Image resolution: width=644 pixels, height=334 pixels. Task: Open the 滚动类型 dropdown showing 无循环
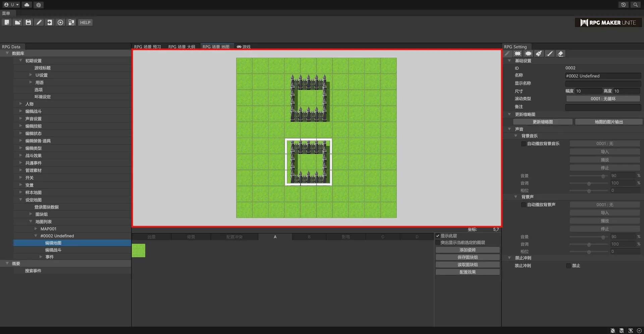[x=603, y=99]
